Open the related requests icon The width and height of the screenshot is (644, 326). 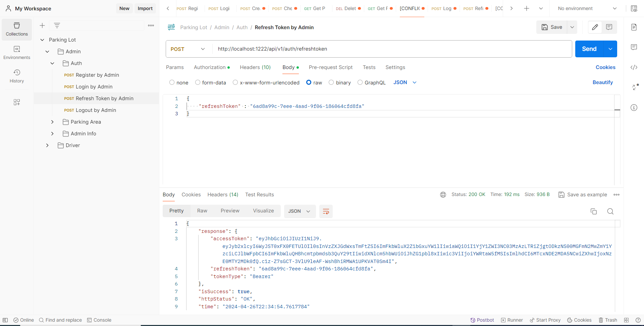pos(634,87)
